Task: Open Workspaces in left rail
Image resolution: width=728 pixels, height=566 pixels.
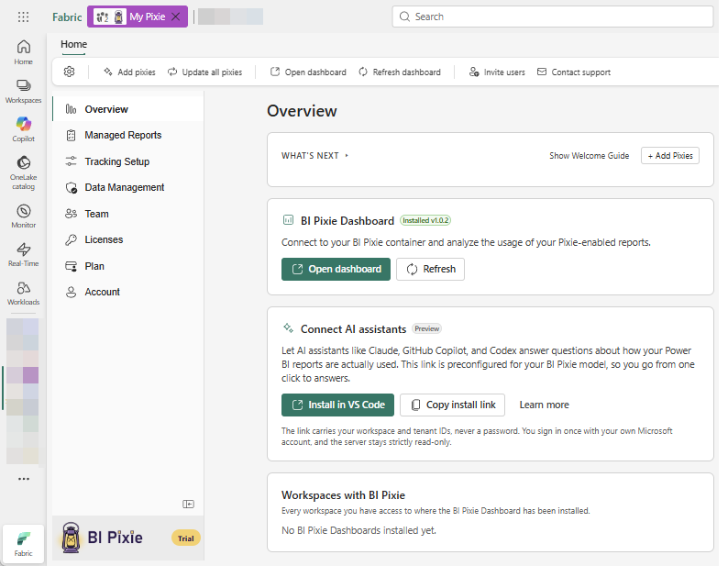Action: (23, 91)
